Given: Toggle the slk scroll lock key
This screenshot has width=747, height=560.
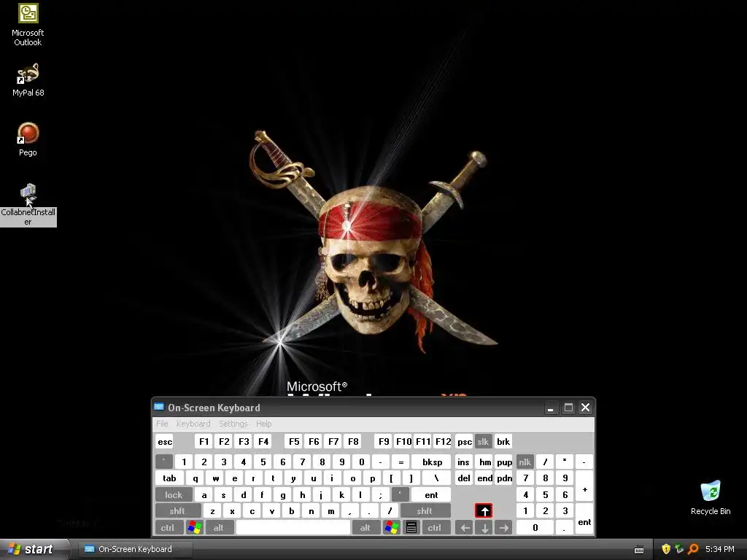Looking at the screenshot, I should pyautogui.click(x=483, y=441).
